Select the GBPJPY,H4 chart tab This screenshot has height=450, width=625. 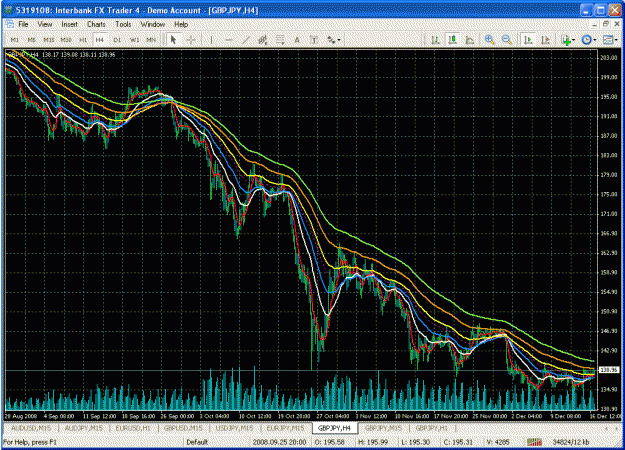click(334, 428)
